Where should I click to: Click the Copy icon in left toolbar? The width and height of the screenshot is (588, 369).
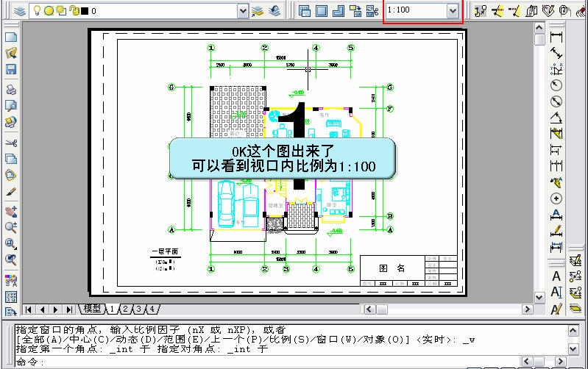[11, 159]
